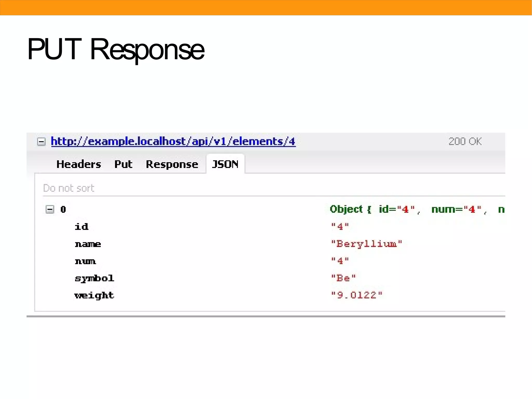The width and height of the screenshot is (532, 399).
Task: Open the example.localhost elements/4 URL link
Action: tap(173, 141)
